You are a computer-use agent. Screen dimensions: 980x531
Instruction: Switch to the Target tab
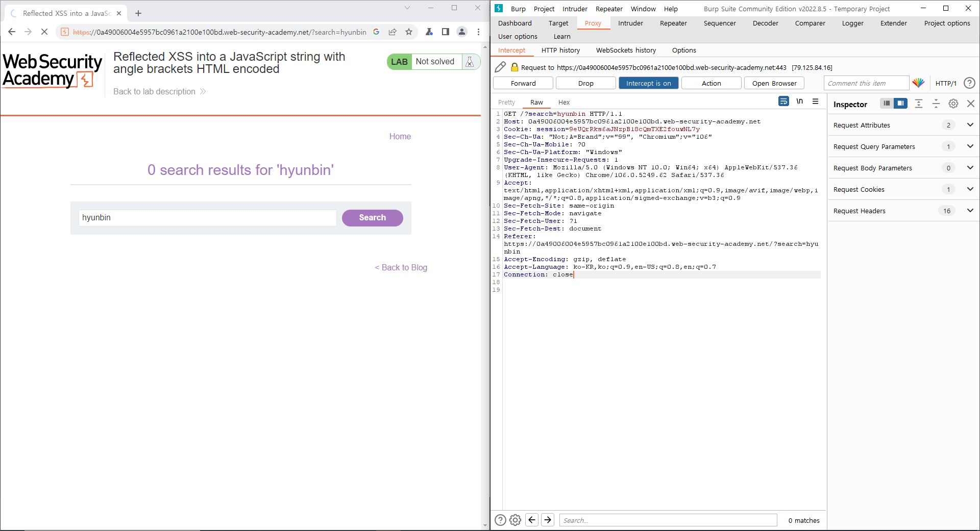point(558,23)
